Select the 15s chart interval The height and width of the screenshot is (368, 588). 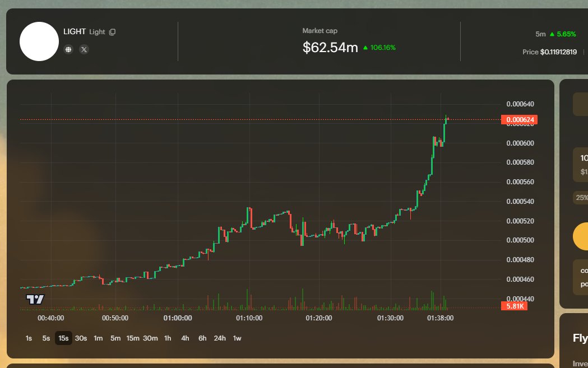tap(63, 338)
